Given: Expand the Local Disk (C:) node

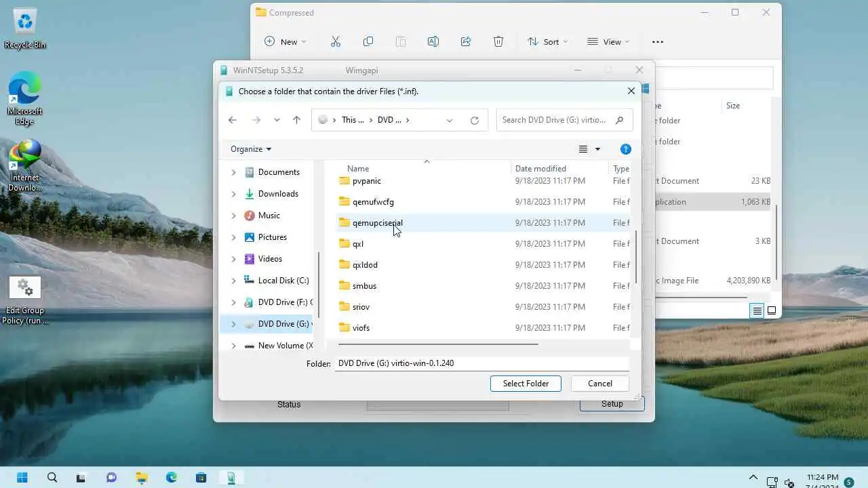Looking at the screenshot, I should pos(233,281).
